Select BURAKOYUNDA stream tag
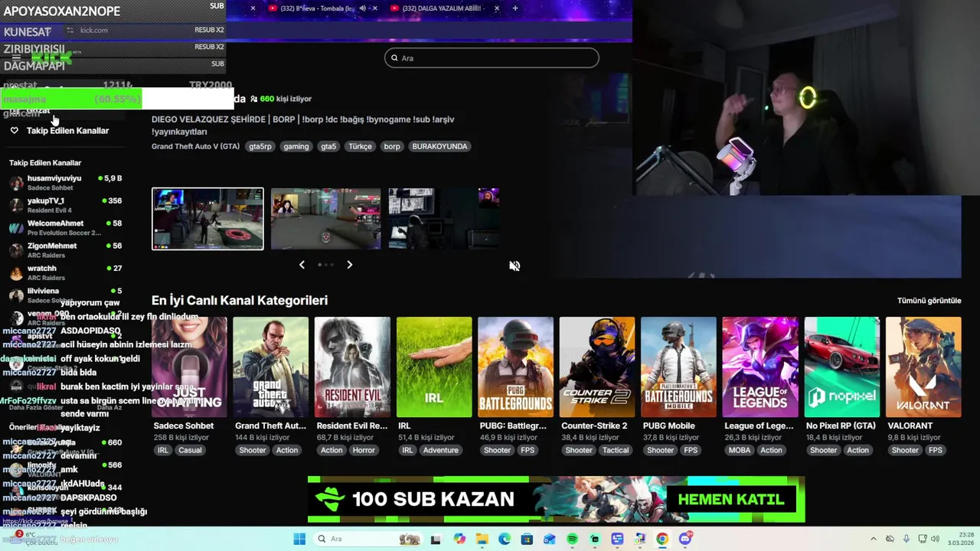This screenshot has width=980, height=551. (x=439, y=146)
